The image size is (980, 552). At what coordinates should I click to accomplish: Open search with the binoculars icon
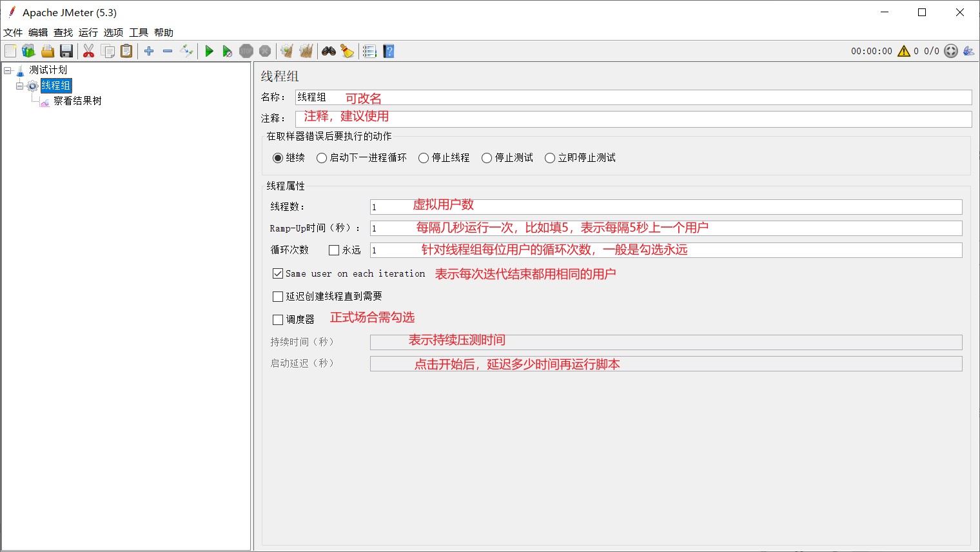coord(329,51)
